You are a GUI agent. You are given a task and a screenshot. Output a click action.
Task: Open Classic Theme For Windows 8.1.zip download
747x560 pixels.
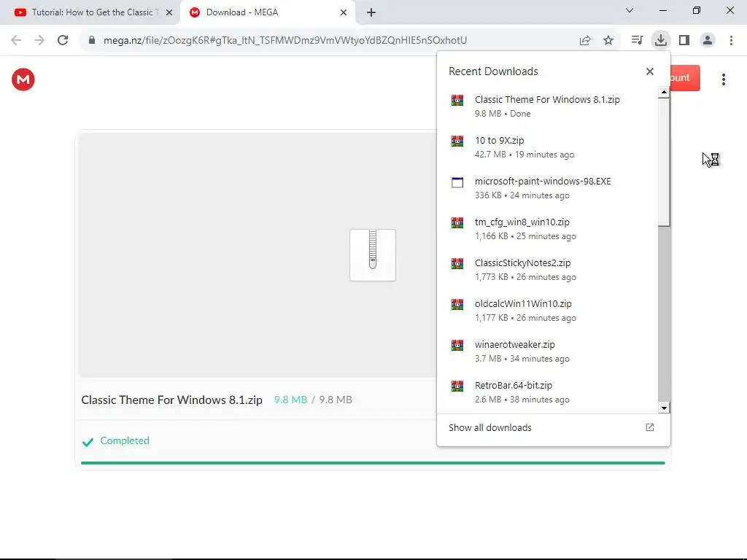(547, 106)
